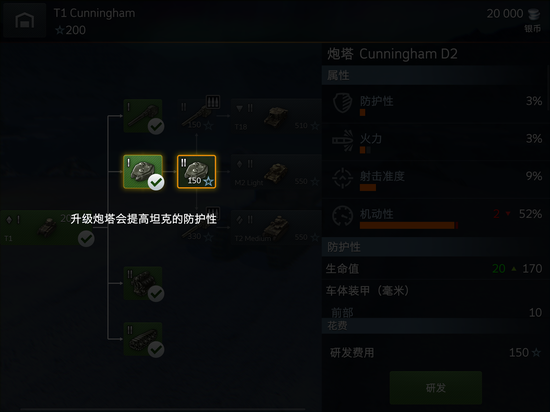Select the Cunningham D2 turret costing 150
Viewport: 550px width, 412px height.
click(196, 172)
